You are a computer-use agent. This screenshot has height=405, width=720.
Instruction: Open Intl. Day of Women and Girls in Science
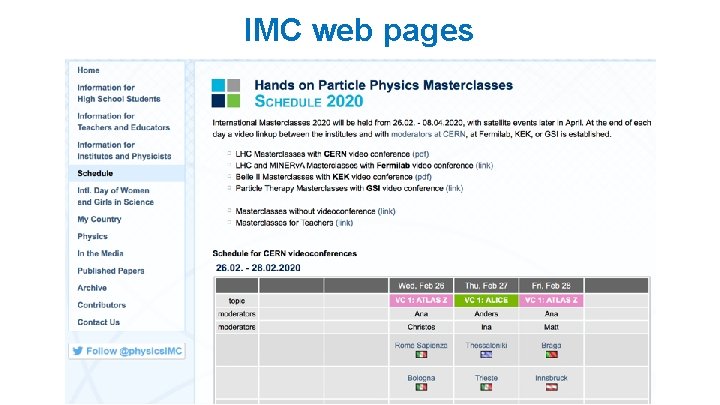click(115, 196)
